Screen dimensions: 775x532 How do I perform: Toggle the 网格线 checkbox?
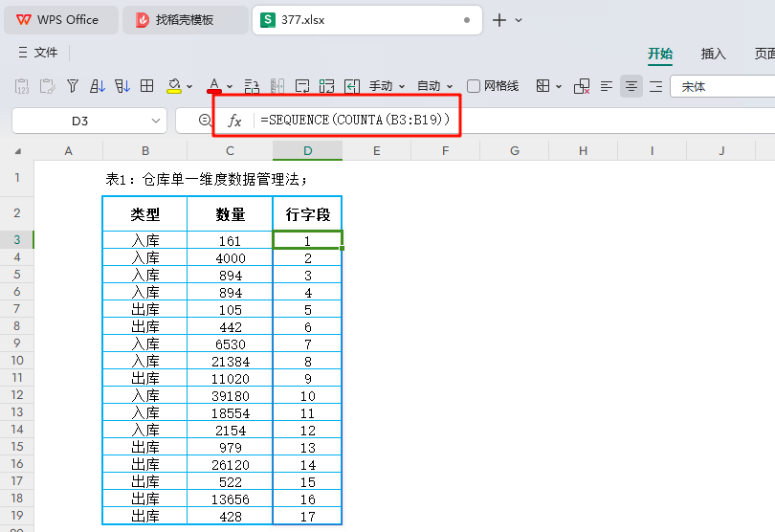point(474,86)
